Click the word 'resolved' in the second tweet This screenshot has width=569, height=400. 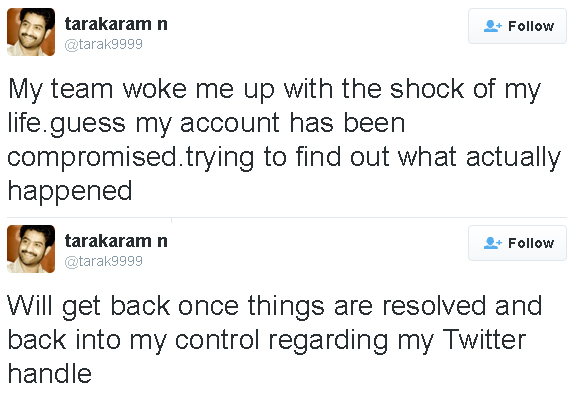pos(434,306)
